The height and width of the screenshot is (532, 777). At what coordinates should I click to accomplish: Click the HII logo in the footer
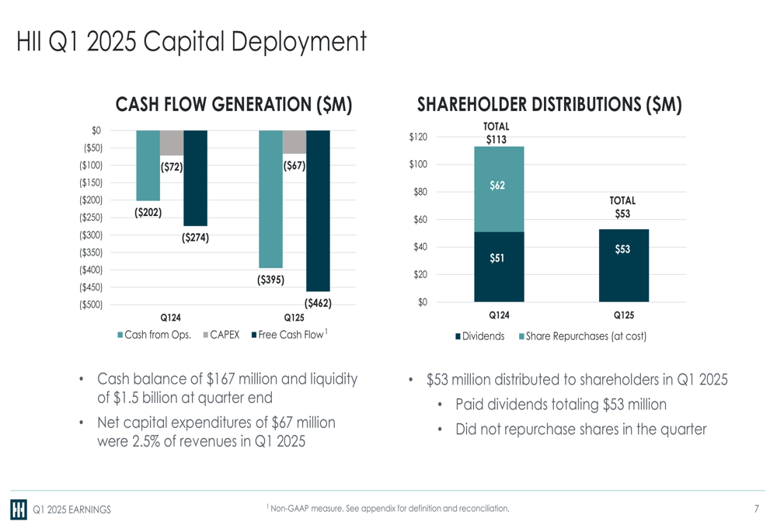pyautogui.click(x=19, y=509)
